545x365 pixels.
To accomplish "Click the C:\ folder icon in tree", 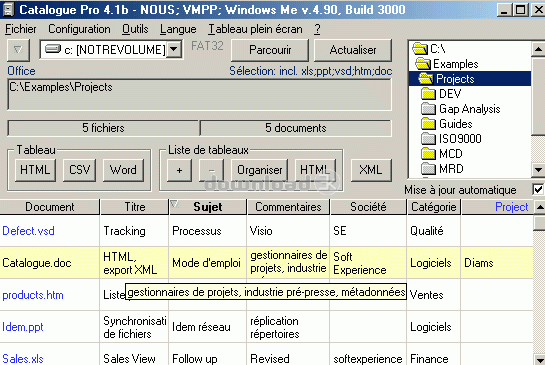I will coord(420,49).
